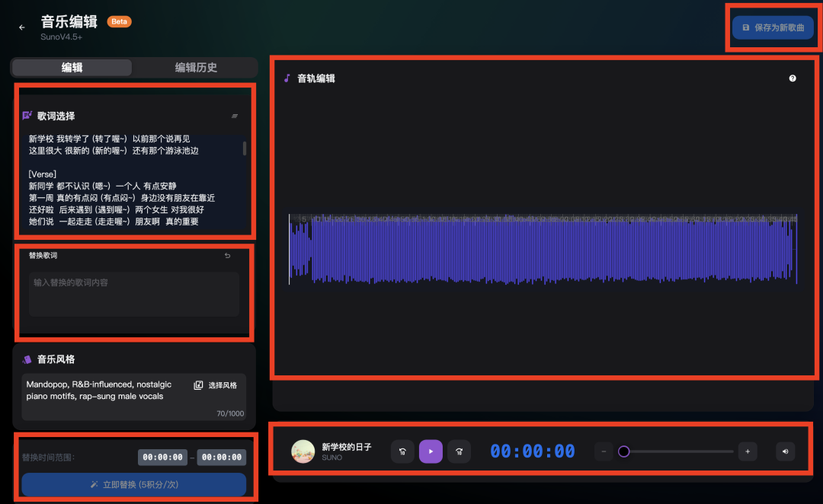This screenshot has width=823, height=504.
Task: Click the start time field of replace range
Action: pos(162,458)
